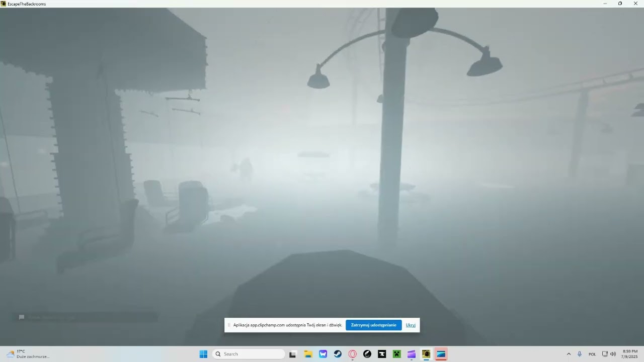The image size is (644, 362).
Task: Open the Minecraft creeper icon in taskbar
Action: [396, 354]
